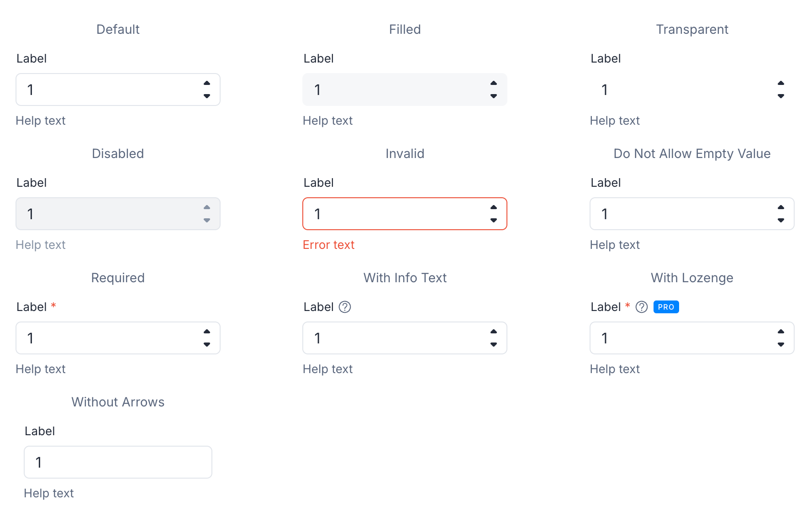This screenshot has width=812, height=527.
Task: Focus the Transparent number field
Action: [x=692, y=90]
